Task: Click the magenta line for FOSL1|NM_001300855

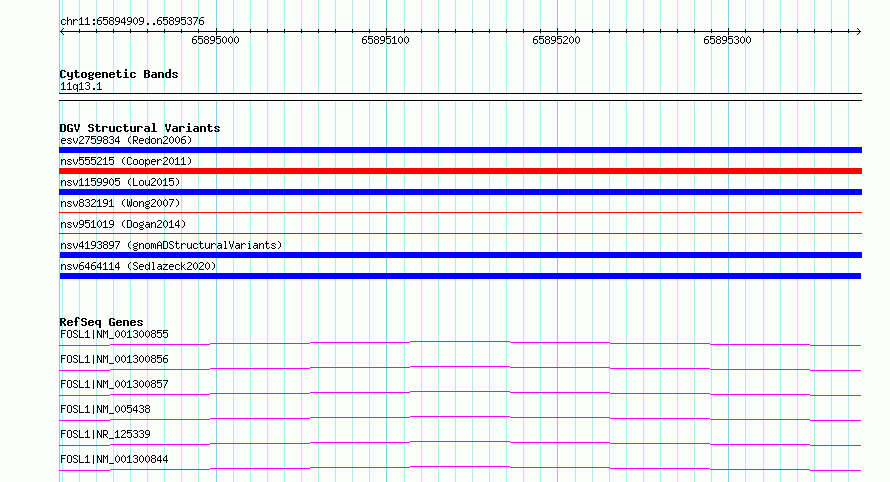Action: pyautogui.click(x=460, y=343)
